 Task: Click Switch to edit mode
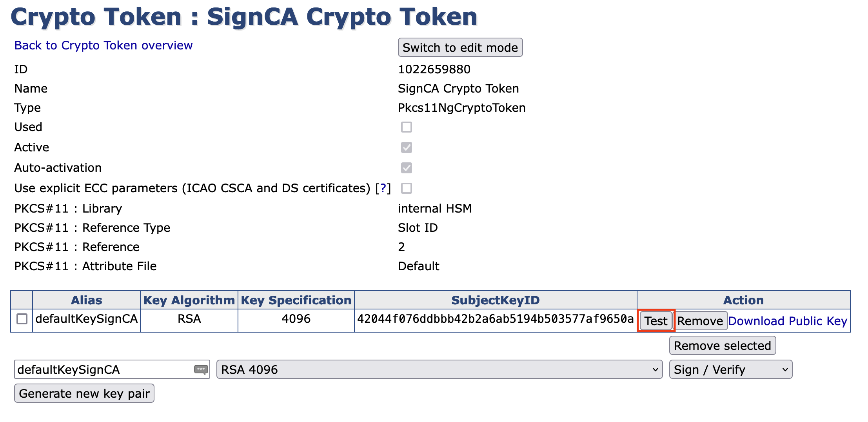pyautogui.click(x=460, y=47)
